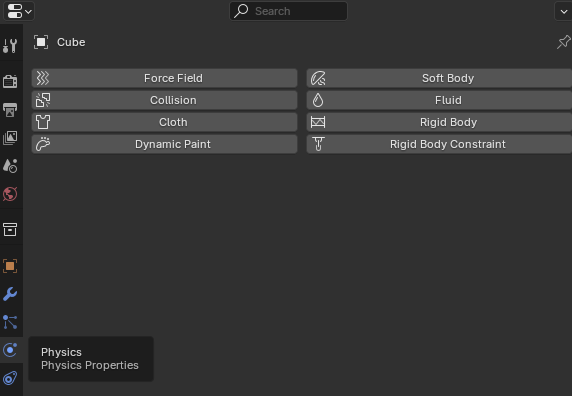Image resolution: width=572 pixels, height=396 pixels.
Task: Open the View Layer properties tab
Action: click(x=10, y=138)
